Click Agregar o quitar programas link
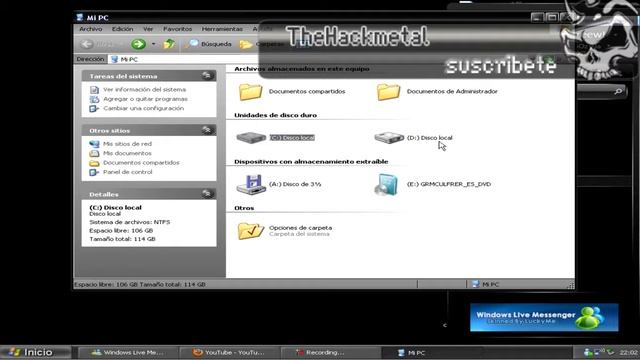640x360 pixels. coord(145,99)
